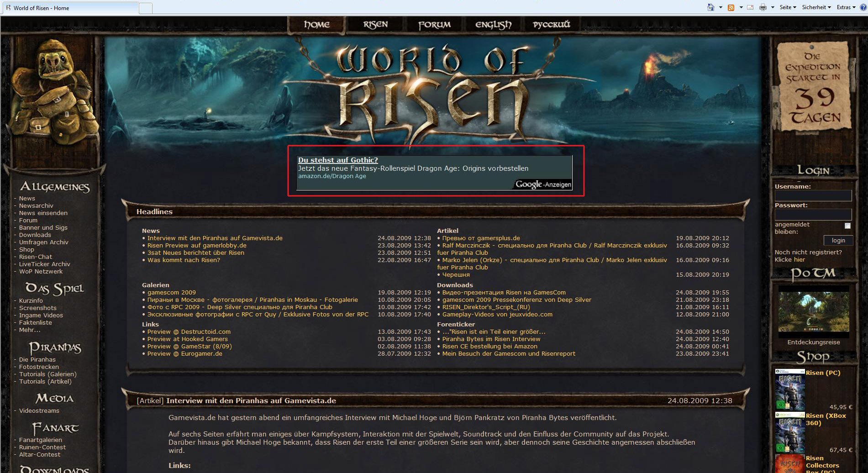Open Fotostrecken sidebar link

coord(39,367)
